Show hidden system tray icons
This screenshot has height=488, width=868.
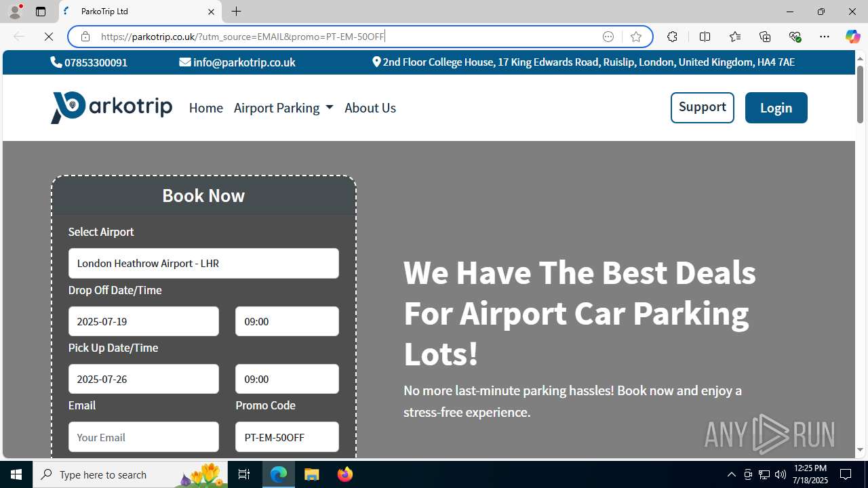point(731,474)
